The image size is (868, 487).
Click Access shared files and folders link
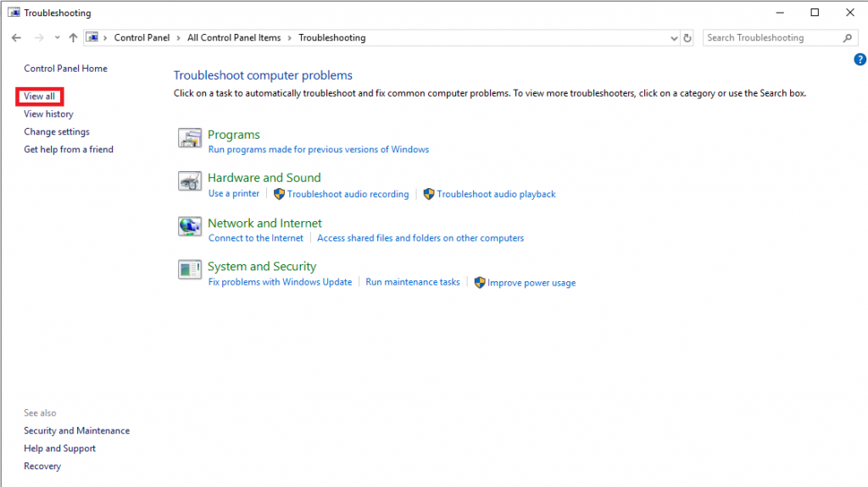click(420, 238)
